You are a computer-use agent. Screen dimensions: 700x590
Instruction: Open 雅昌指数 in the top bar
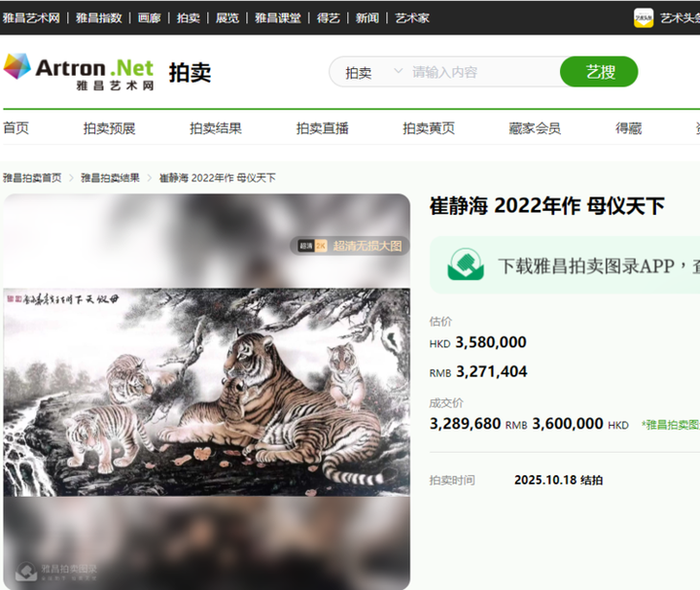(98, 17)
